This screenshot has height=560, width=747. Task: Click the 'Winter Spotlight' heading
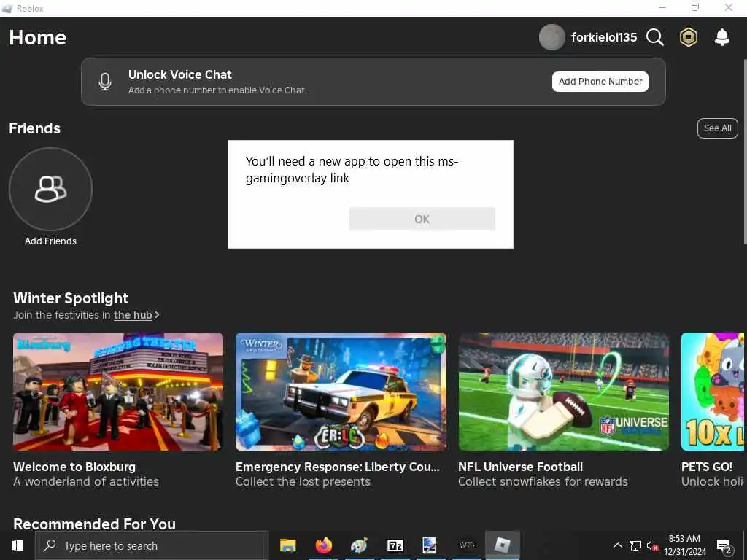[x=71, y=298]
